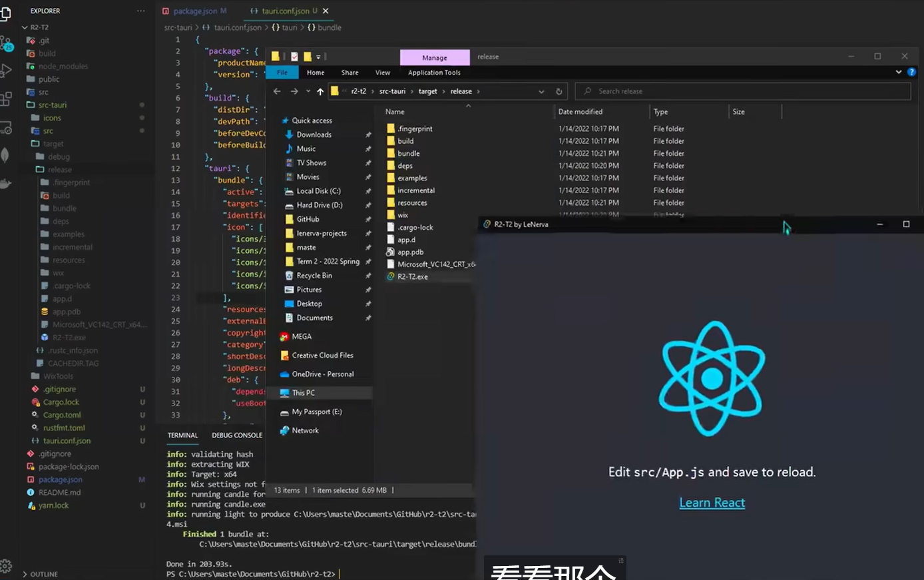The width and height of the screenshot is (924, 580).
Task: Open the Extensions view icon
Action: click(6, 99)
